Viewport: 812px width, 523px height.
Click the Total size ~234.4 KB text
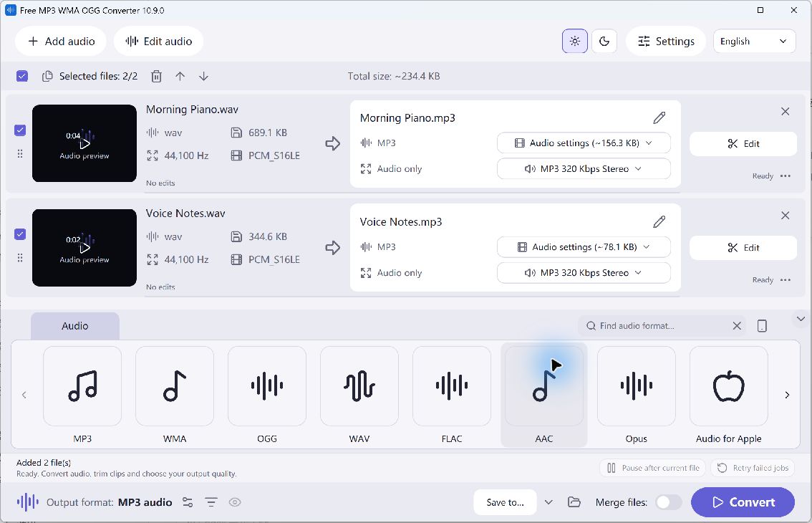(x=394, y=76)
